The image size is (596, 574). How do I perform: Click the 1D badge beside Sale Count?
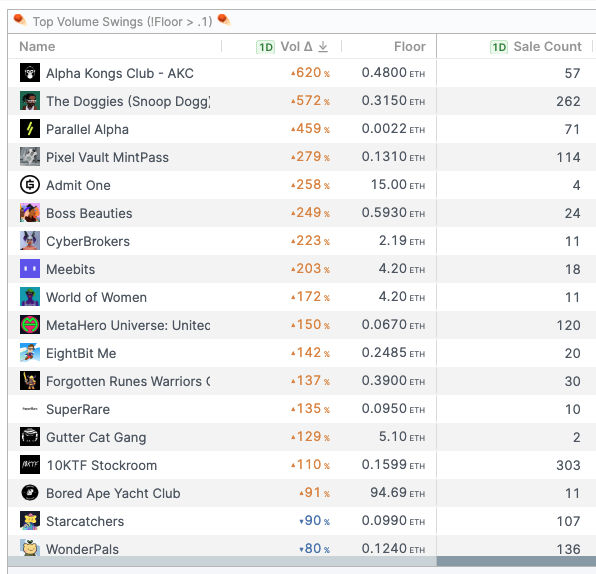(499, 47)
